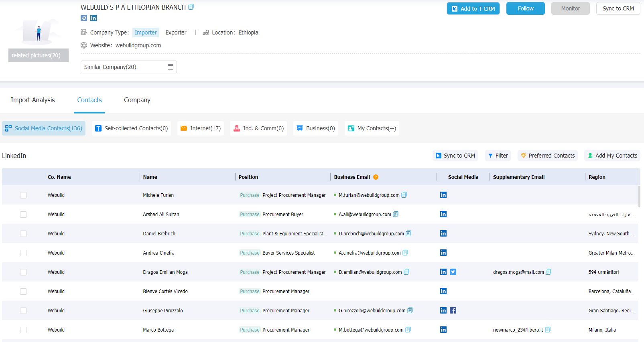The image size is (644, 342).
Task: Tick the checkbox for Andrea Cinefra
Action: (x=23, y=253)
